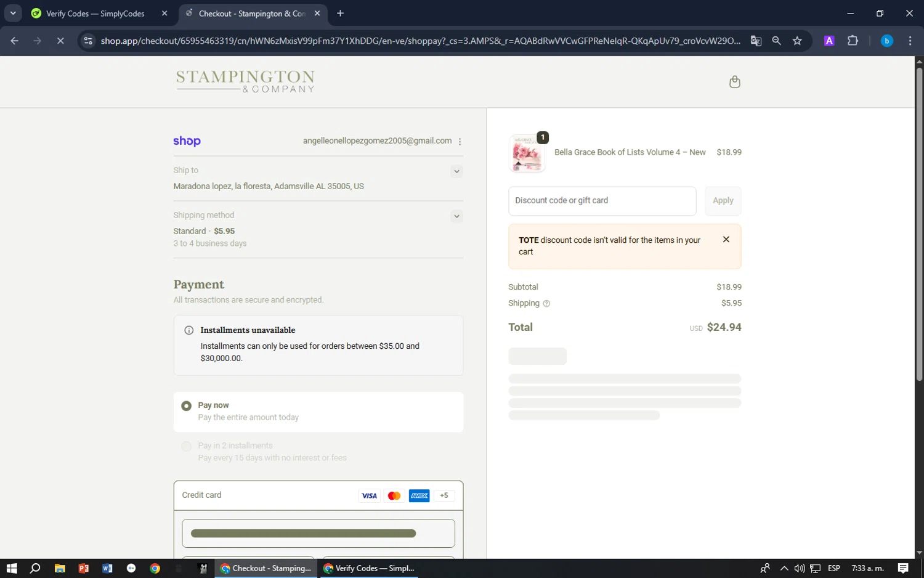Close the Verify Codes tab
The image size is (924, 578).
tap(164, 13)
